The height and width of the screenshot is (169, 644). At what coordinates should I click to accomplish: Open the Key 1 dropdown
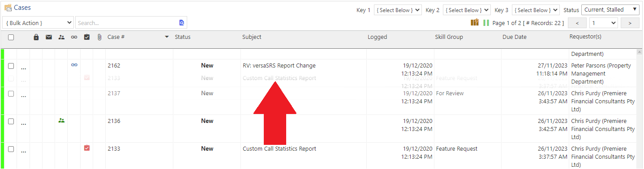(x=398, y=10)
